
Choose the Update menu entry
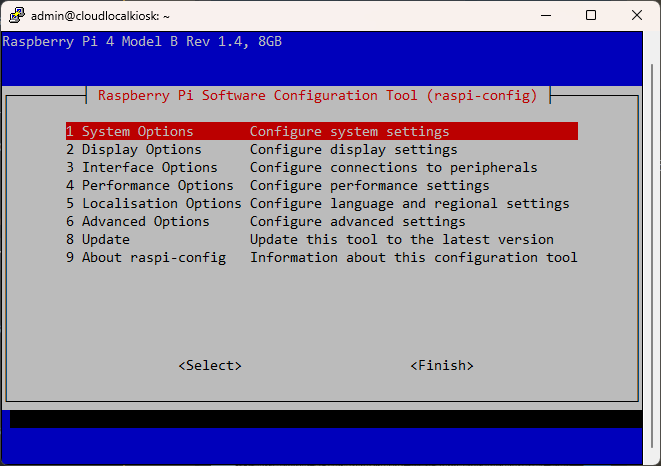(98, 239)
